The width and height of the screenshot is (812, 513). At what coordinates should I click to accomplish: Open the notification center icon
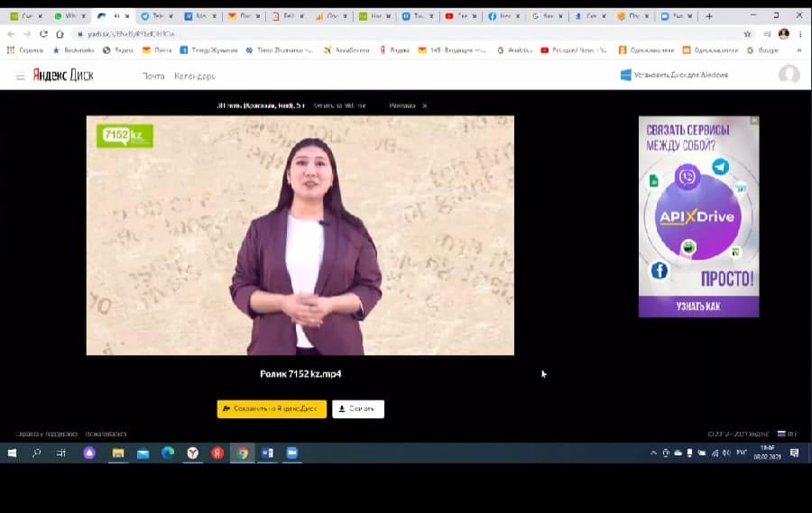pyautogui.click(x=794, y=453)
